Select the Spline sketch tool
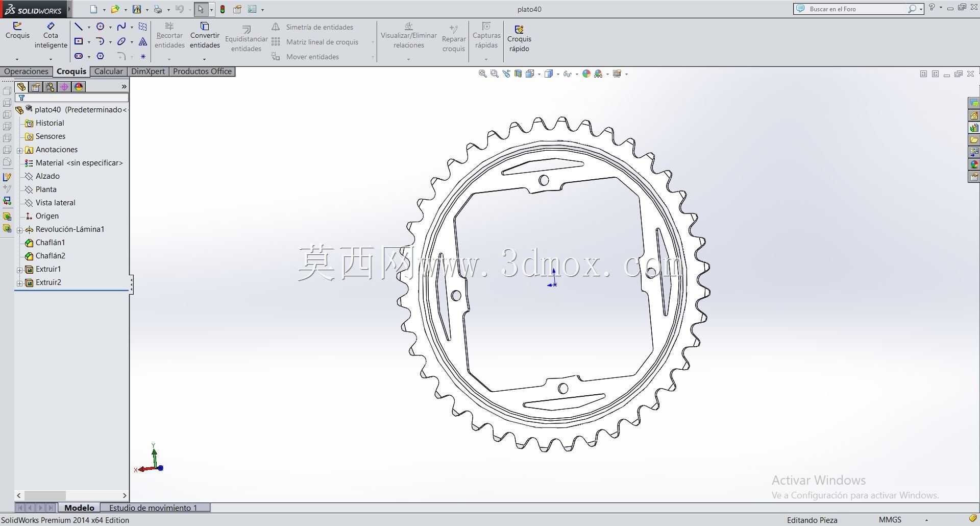Screen dimensions: 980x526 point(121,27)
